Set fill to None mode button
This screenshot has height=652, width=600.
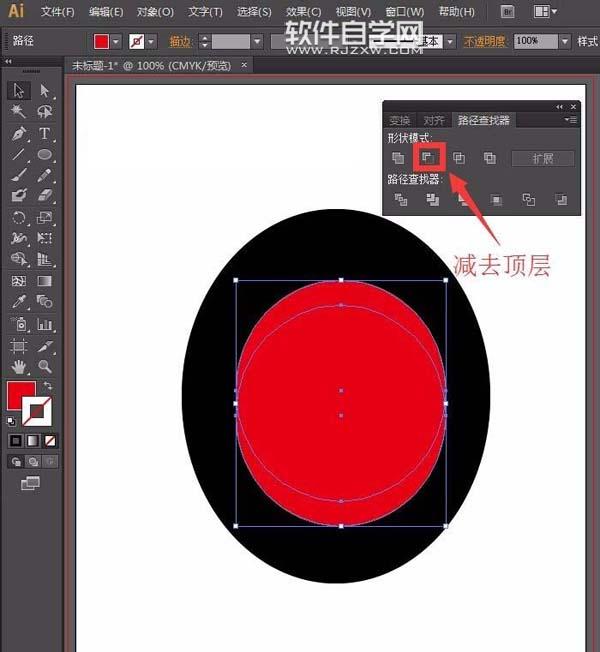[50, 441]
